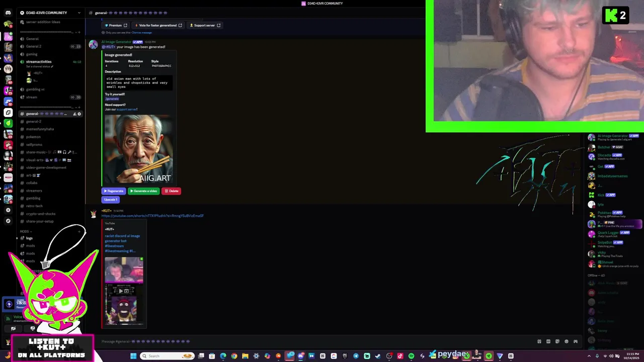The width and height of the screenshot is (644, 362).
Task: Click the Windows taskbar Task View icon
Action: [x=201, y=356]
